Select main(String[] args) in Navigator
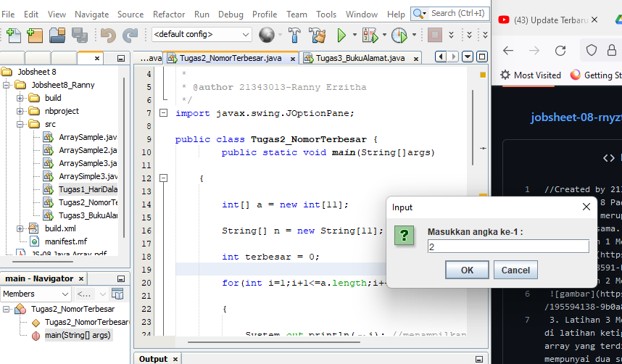 coord(78,335)
